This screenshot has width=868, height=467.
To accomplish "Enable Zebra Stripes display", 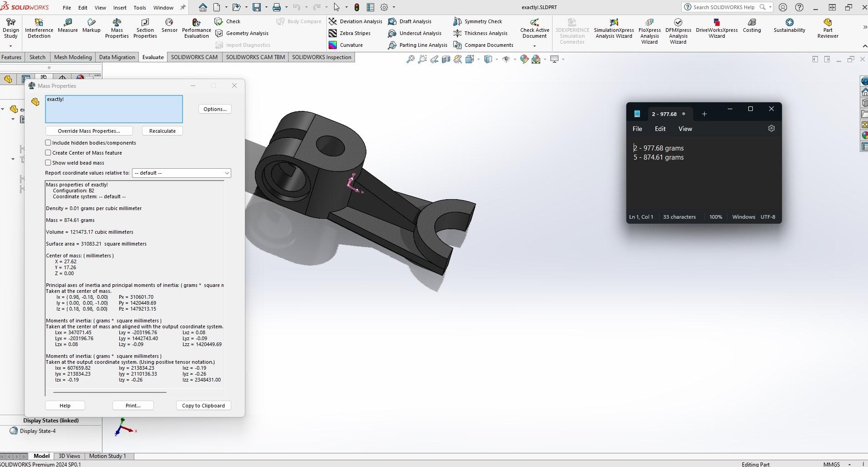I will click(x=350, y=33).
